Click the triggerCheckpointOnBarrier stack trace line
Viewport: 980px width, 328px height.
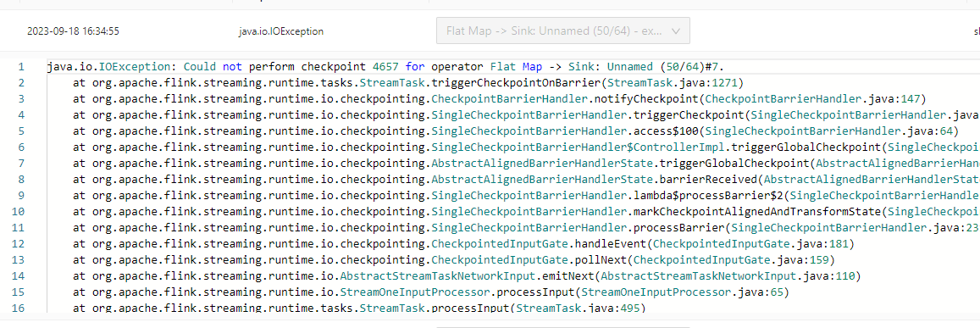[408, 82]
